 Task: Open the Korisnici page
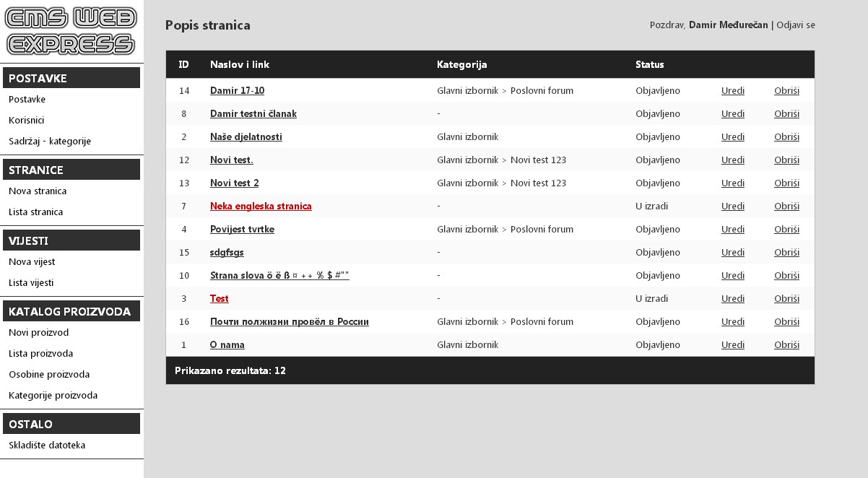[x=27, y=120]
